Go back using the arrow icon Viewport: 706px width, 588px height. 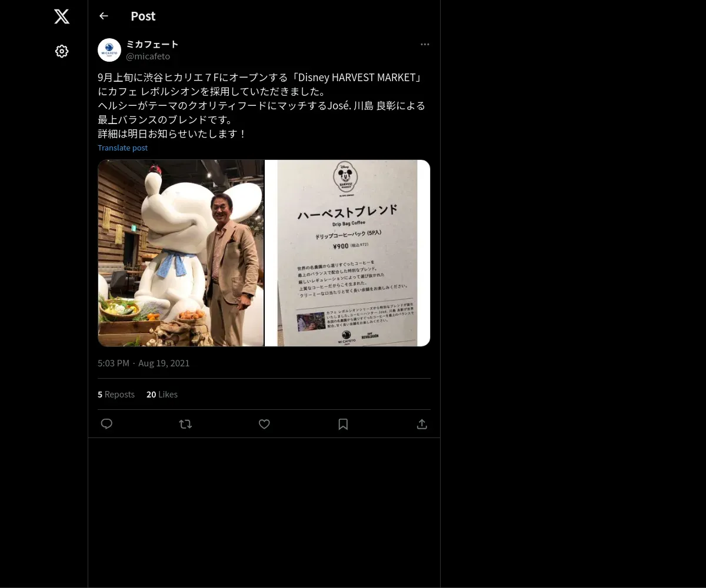tap(104, 16)
